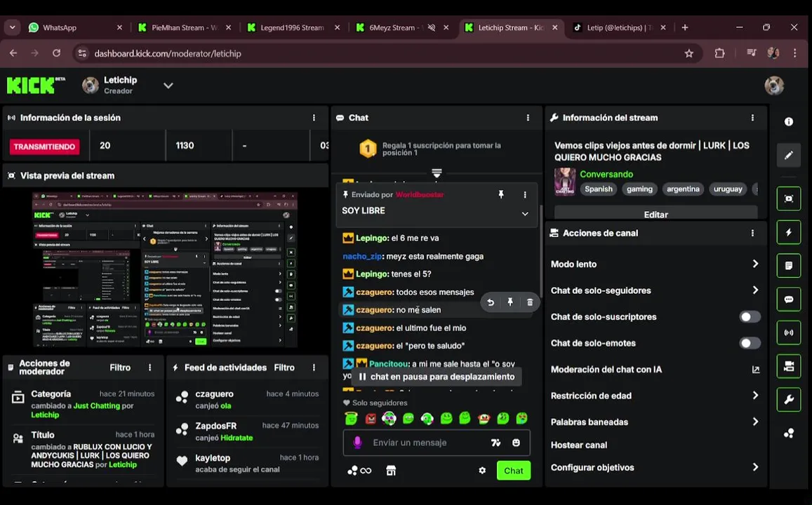
Task: Click the session info broadcast icon in sidebar
Action: tap(788, 332)
